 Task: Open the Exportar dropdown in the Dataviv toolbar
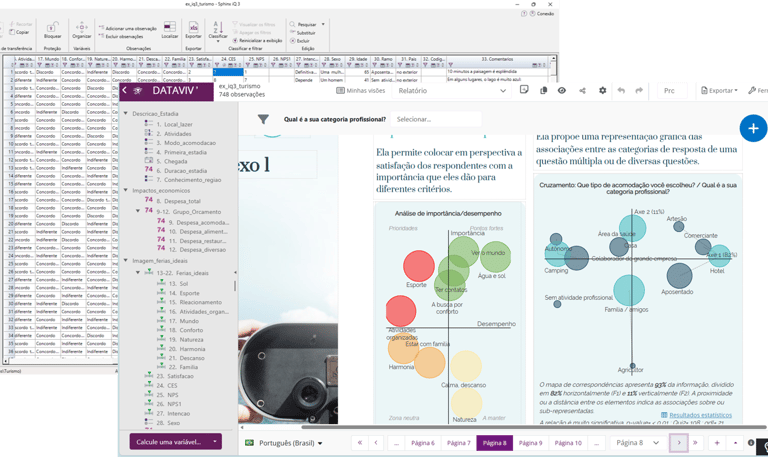[719, 91]
